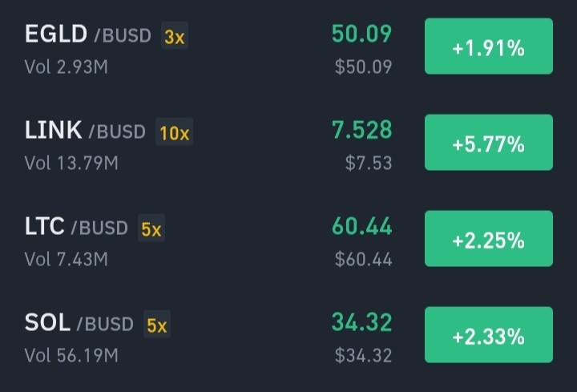Screen dimensions: 577x392
Task: Click the Vol 2.93M label for EGLD
Action: [x=67, y=67]
